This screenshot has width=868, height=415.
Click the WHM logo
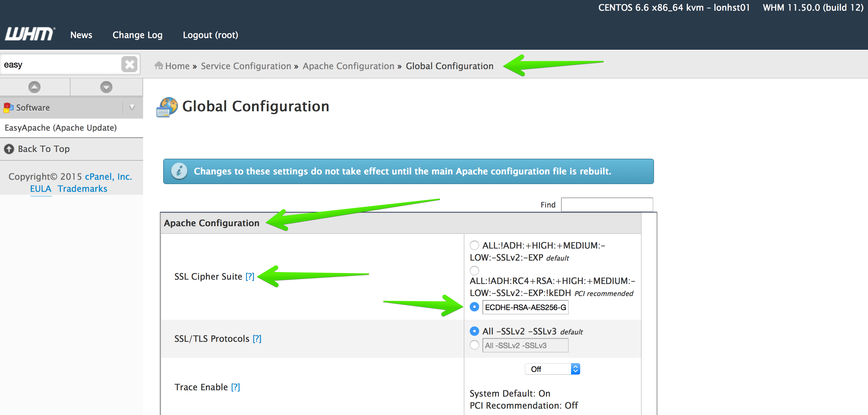point(30,34)
